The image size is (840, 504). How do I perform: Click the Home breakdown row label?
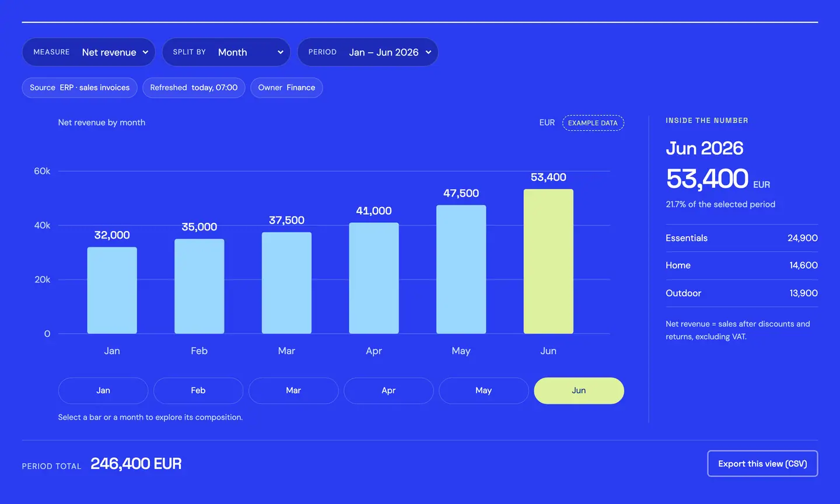tap(678, 265)
